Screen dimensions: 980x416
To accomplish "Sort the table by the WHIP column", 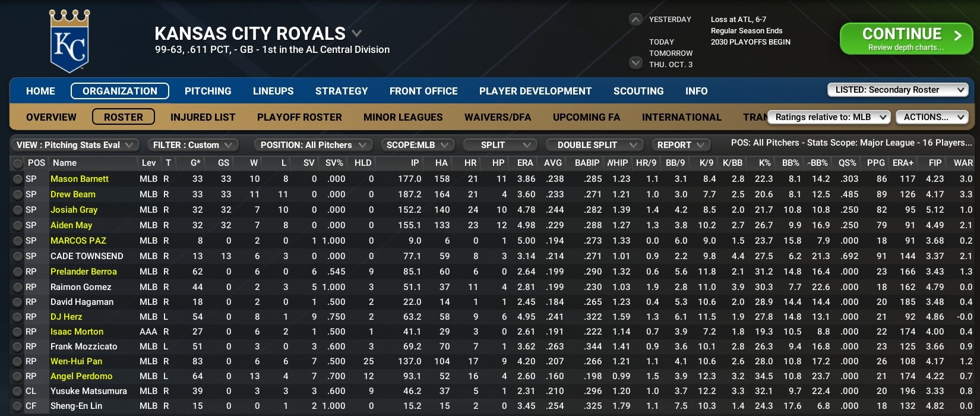I will pos(617,163).
